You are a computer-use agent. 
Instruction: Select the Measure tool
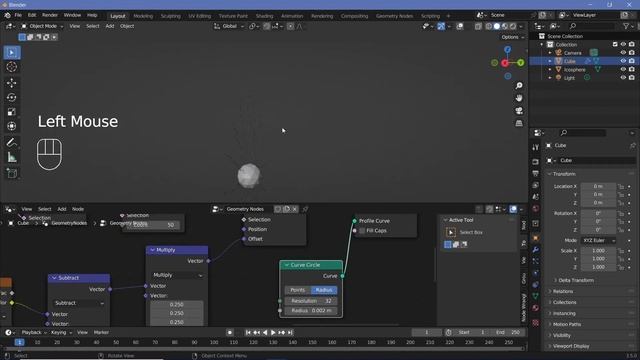pyautogui.click(x=11, y=157)
